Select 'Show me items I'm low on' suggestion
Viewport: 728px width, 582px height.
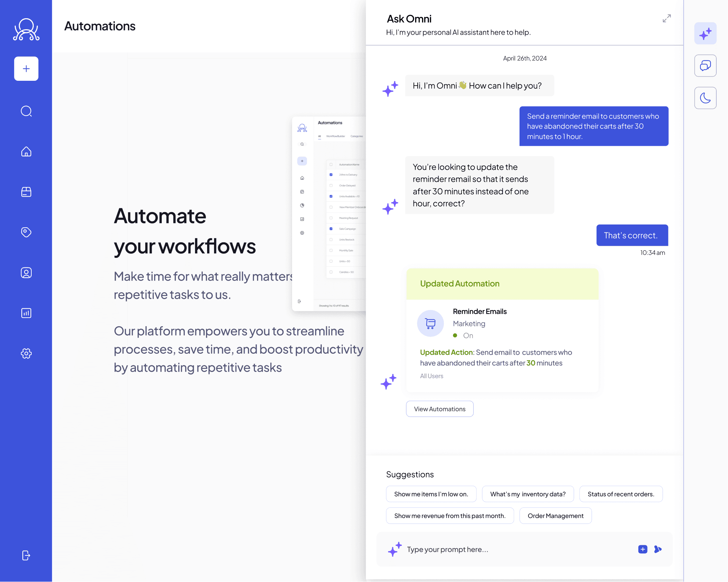pyautogui.click(x=431, y=494)
